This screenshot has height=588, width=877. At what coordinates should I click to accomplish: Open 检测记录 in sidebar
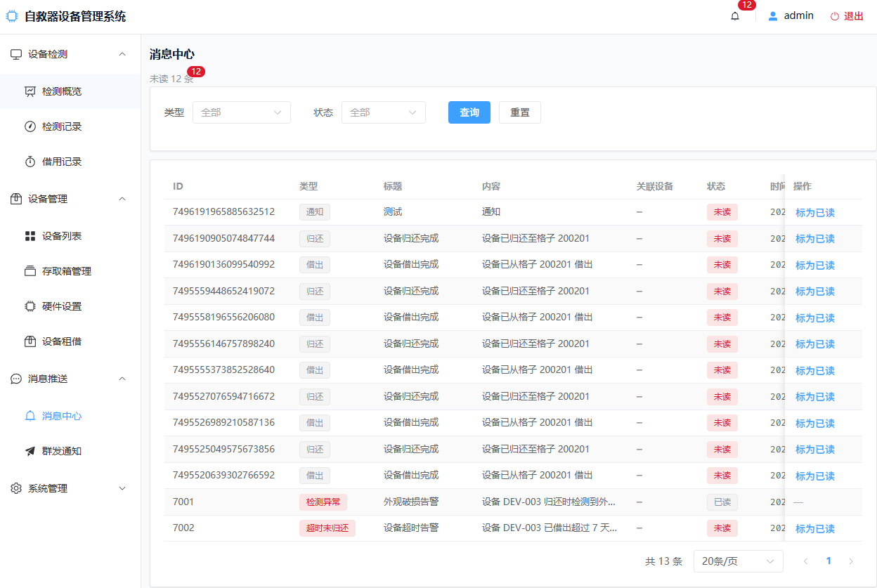70,126
